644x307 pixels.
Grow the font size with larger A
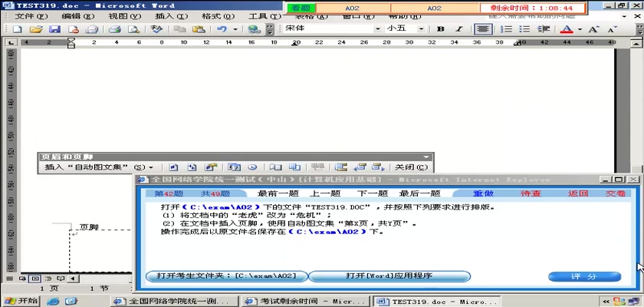point(593,29)
